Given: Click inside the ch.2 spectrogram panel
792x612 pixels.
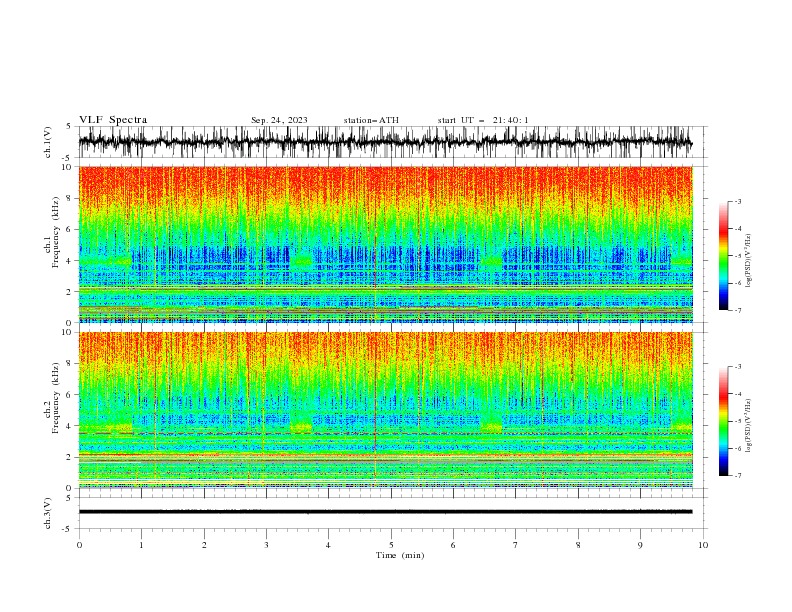Looking at the screenshot, I should (x=385, y=410).
